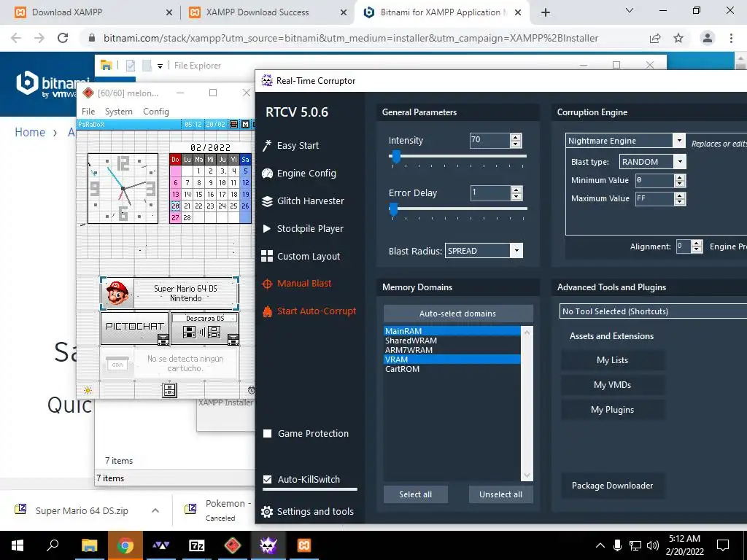
Task: Open taskbar melonDS icon
Action: [x=233, y=545]
